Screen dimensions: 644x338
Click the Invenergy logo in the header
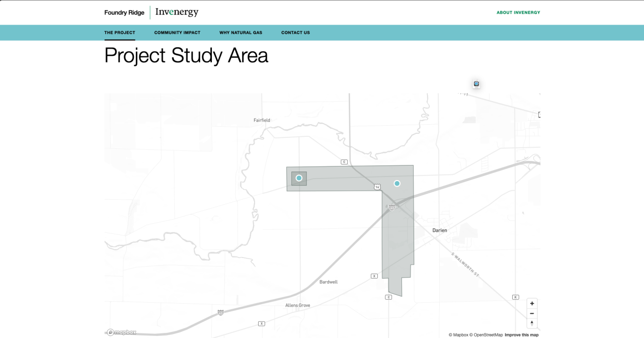177,12
